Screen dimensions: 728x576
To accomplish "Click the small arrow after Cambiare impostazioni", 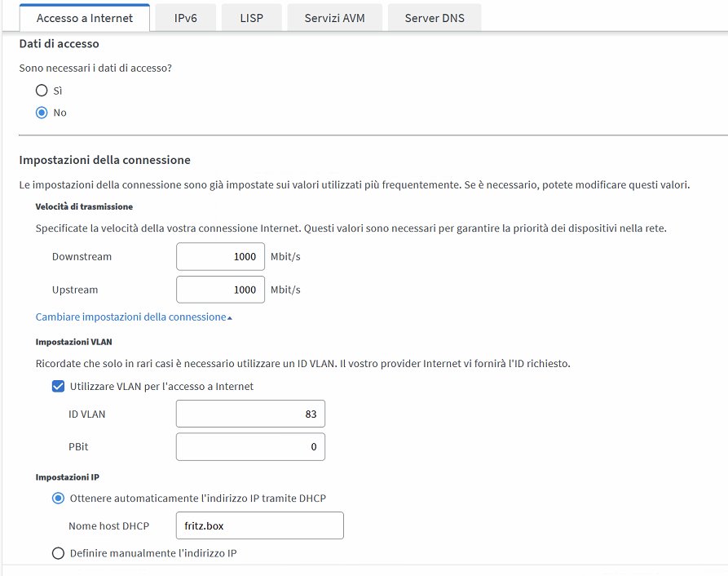I will tap(230, 317).
